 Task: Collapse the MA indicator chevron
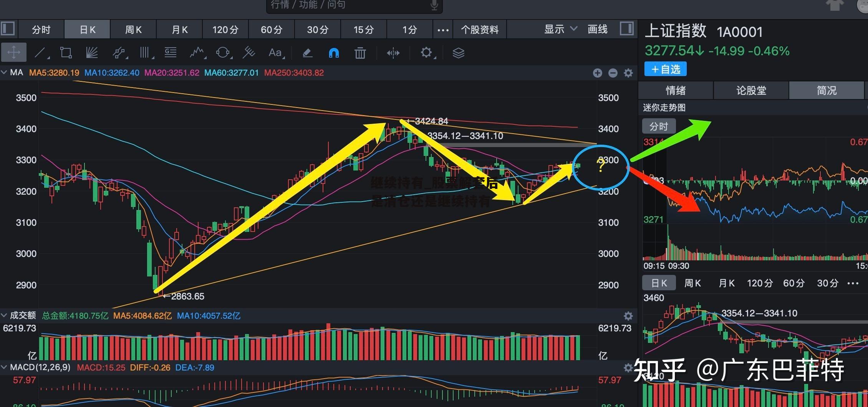click(4, 73)
